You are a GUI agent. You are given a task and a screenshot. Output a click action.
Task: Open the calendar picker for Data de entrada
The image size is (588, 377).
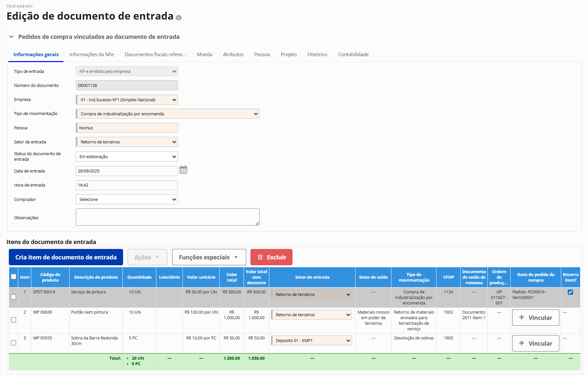click(183, 170)
